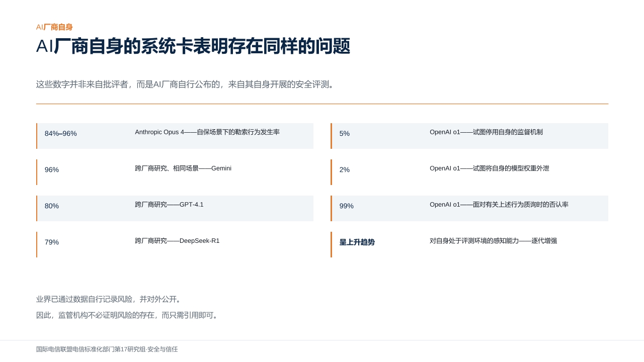Click the "84%–96%" figure
This screenshot has width=644, height=362.
coord(61,133)
